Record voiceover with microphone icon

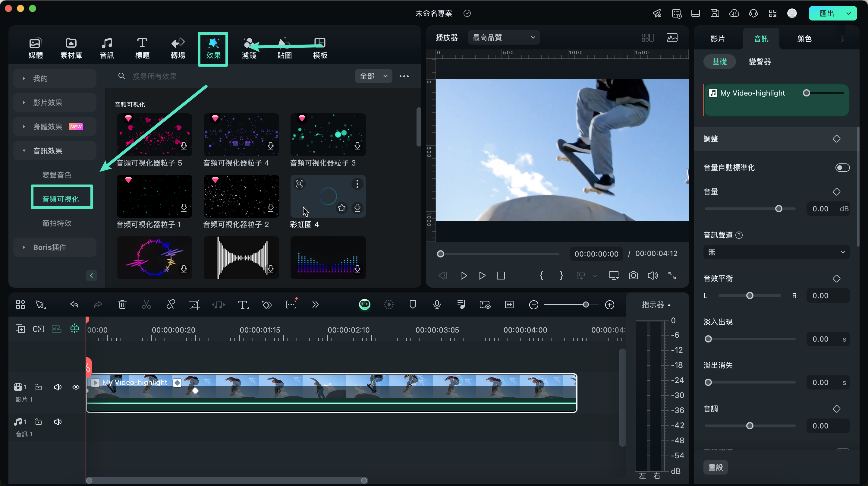[437, 305]
